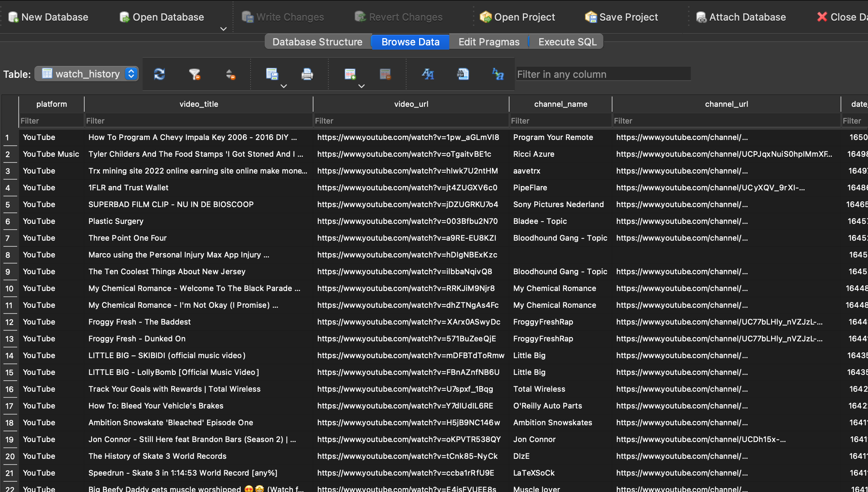This screenshot has width=868, height=492.
Task: Insert a new record icon
Action: tap(350, 74)
